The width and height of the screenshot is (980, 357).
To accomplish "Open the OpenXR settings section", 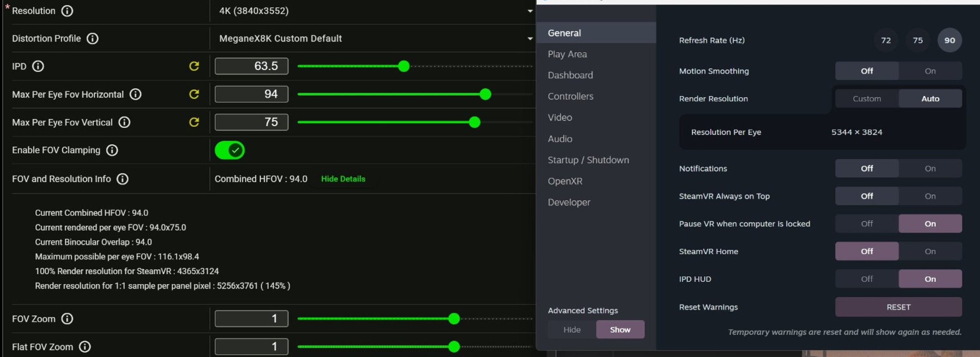I will pos(596,181).
